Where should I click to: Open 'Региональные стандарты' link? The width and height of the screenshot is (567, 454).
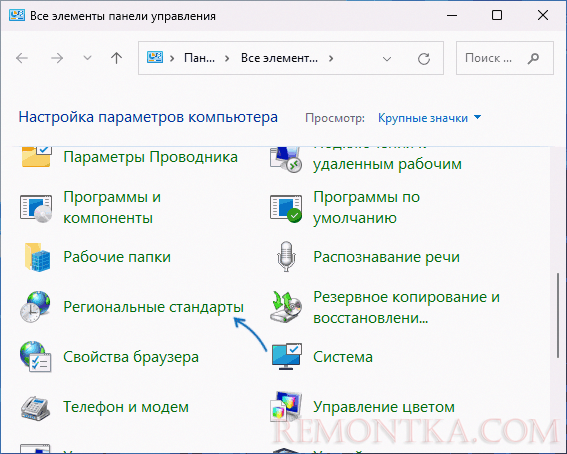click(153, 307)
